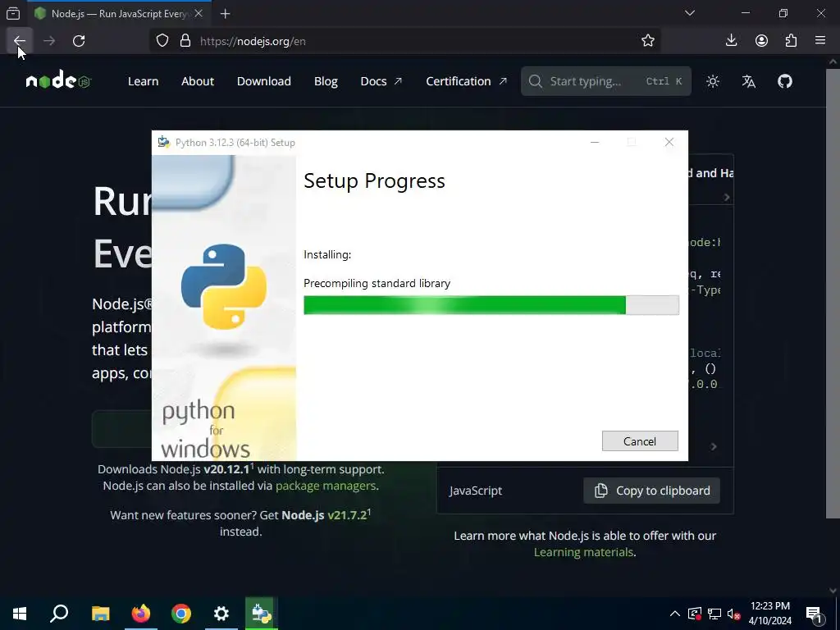Screen dimensions: 840x630
Task: Open the About nav item
Action: (x=198, y=81)
